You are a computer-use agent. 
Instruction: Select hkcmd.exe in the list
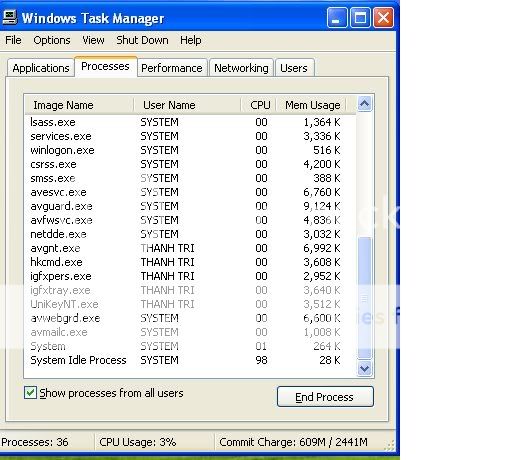click(190, 262)
